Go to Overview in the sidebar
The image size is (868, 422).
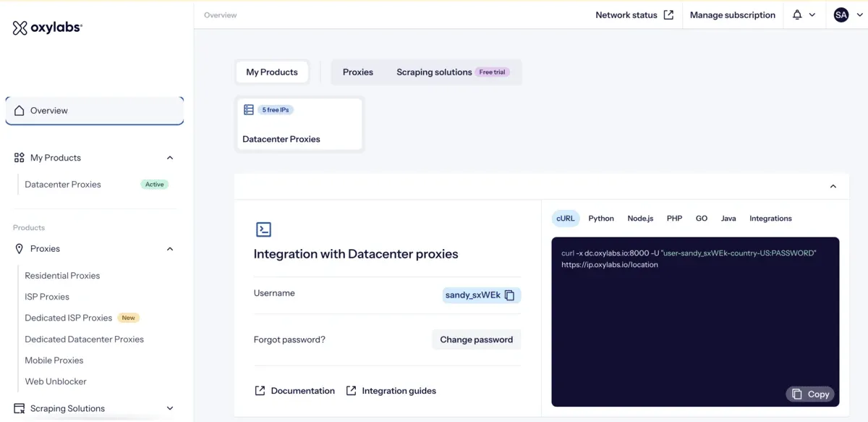coord(95,111)
